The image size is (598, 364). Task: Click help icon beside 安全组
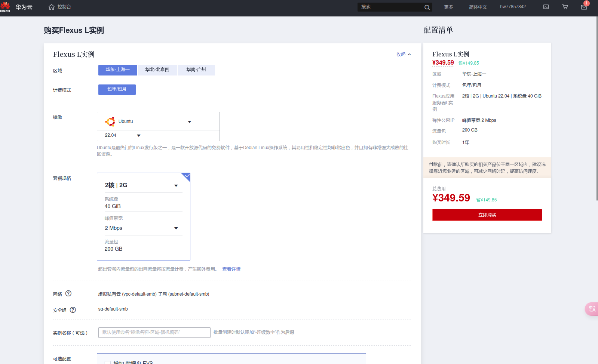pos(73,310)
